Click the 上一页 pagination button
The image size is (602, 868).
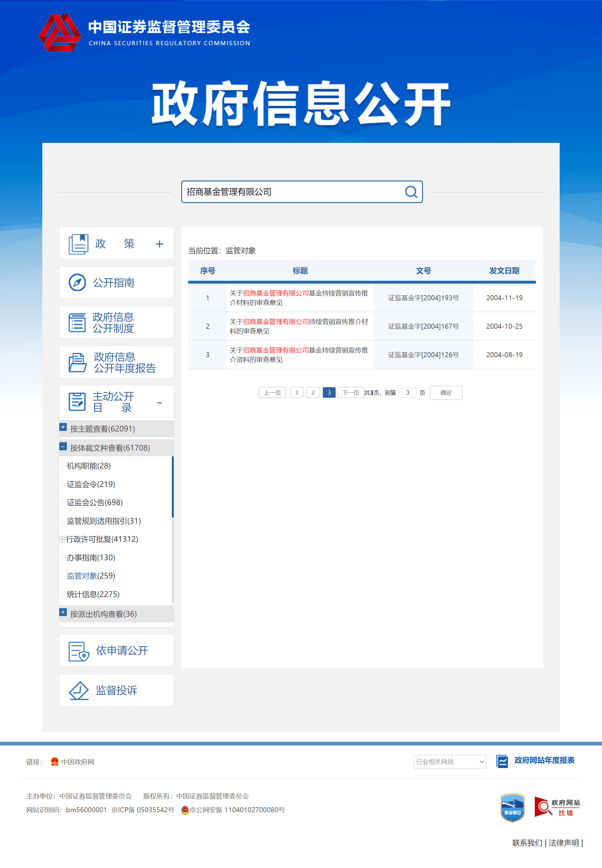pyautogui.click(x=272, y=392)
